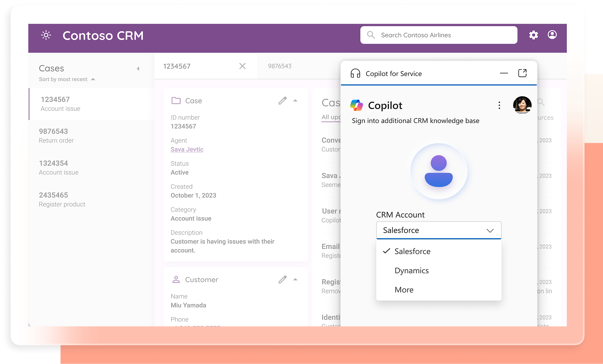Click the description text about account issues
The width and height of the screenshot is (603, 364).
[x=223, y=246]
